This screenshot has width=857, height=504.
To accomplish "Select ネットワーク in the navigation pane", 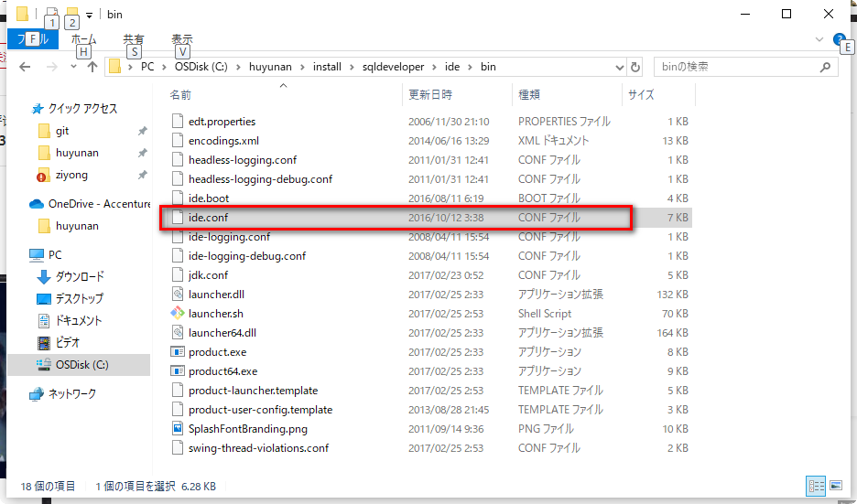I will click(x=71, y=393).
